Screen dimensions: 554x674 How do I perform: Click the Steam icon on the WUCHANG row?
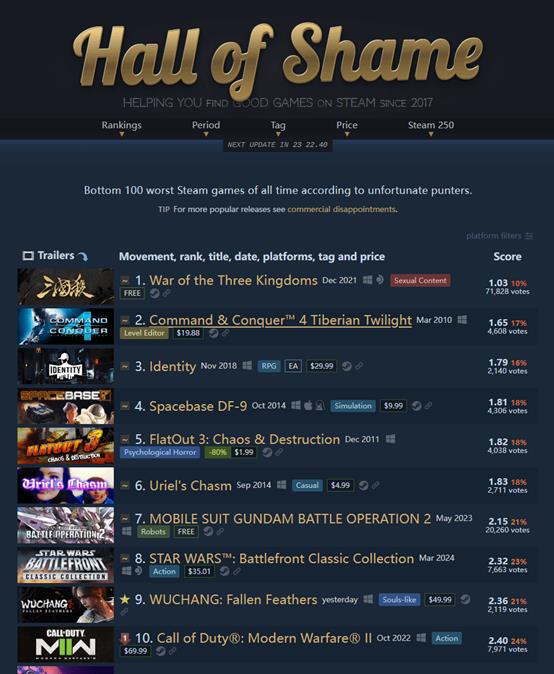(x=465, y=599)
